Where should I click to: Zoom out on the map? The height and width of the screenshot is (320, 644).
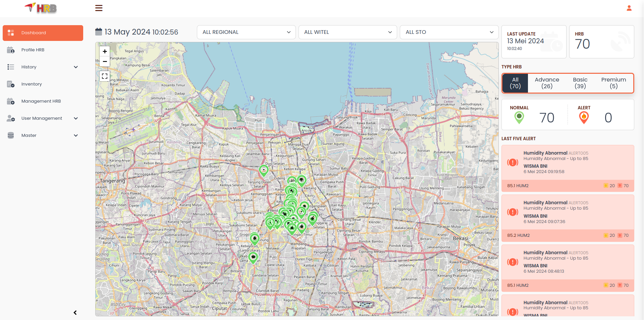click(105, 61)
